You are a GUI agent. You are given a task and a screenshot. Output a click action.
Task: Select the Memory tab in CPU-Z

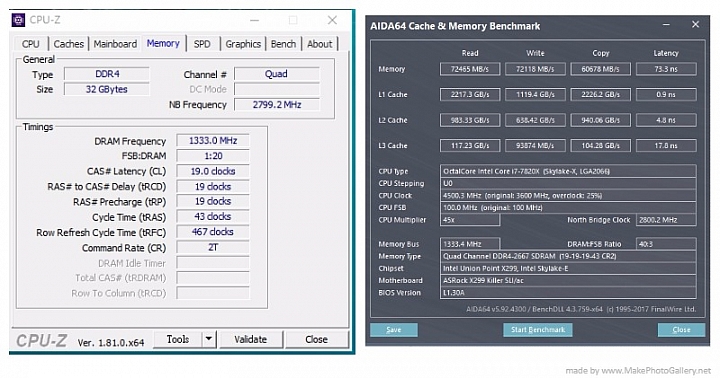coord(163,43)
